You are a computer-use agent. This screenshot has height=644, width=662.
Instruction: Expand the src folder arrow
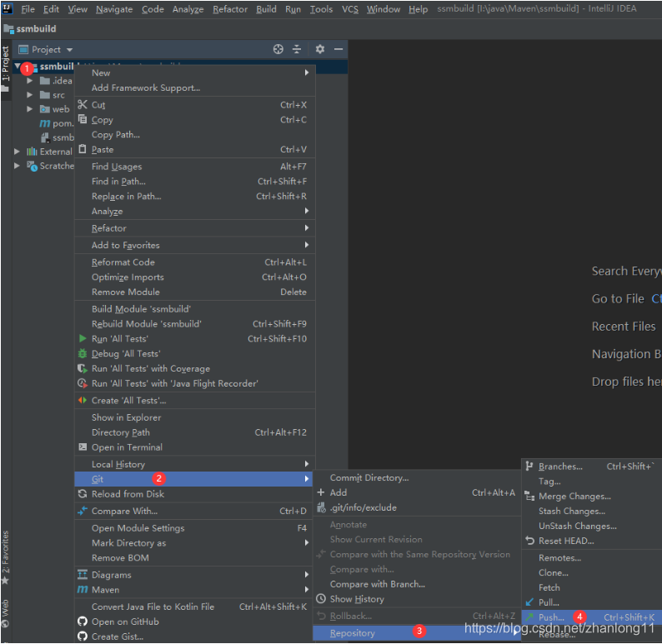click(x=29, y=95)
